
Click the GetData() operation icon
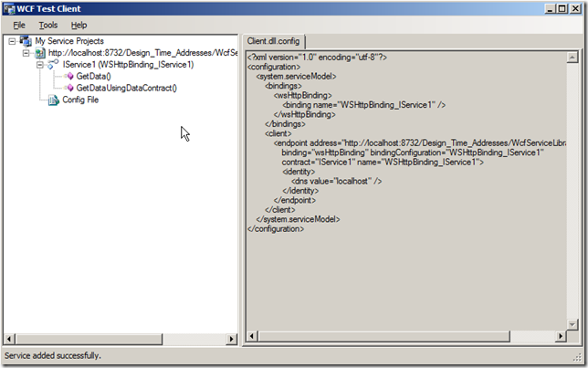click(69, 76)
